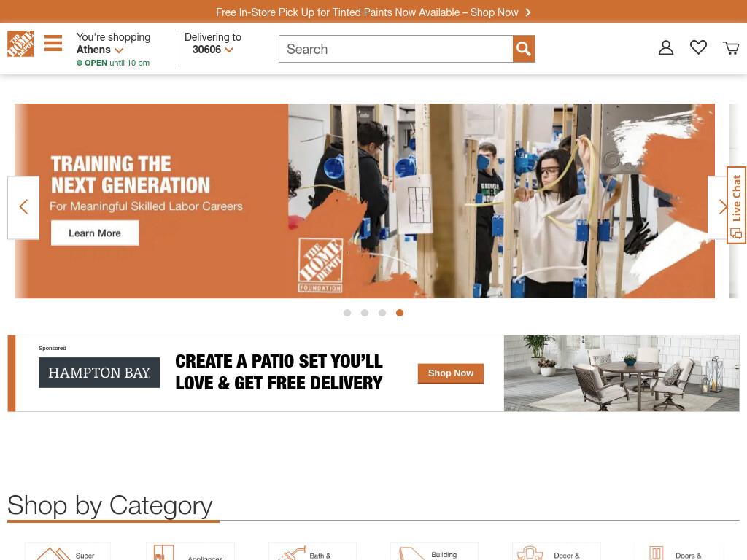
Task: Open the account profile icon
Action: coord(666,47)
